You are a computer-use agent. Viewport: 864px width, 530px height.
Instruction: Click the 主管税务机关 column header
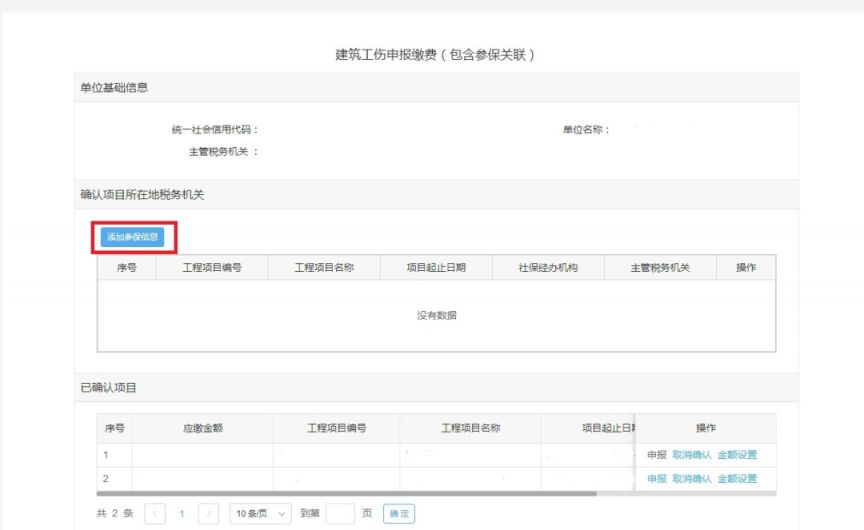pyautogui.click(x=660, y=268)
